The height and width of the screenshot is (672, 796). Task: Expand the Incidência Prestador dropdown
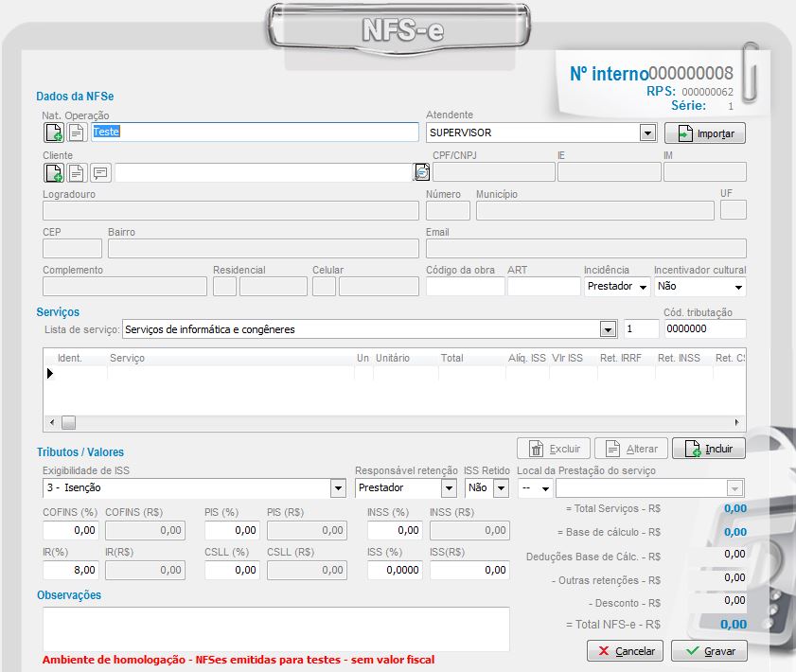tap(643, 287)
